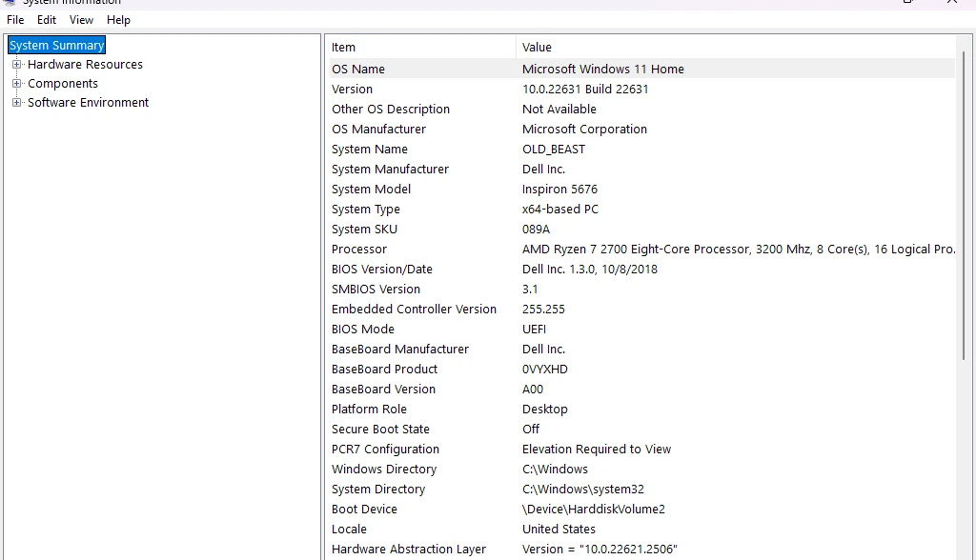Open the File menu
Screen dimensions: 976x560
coord(15,20)
